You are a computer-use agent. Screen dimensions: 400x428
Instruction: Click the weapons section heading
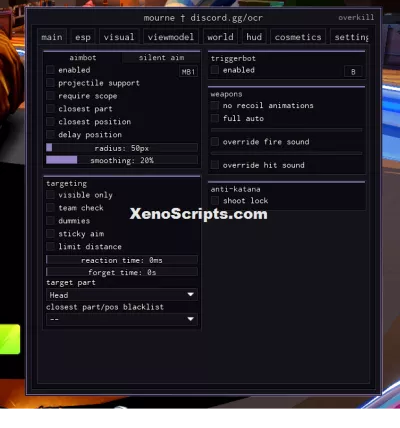[x=226, y=94]
